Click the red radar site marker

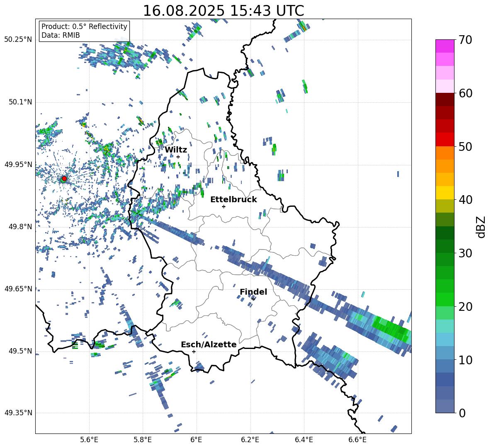point(64,179)
